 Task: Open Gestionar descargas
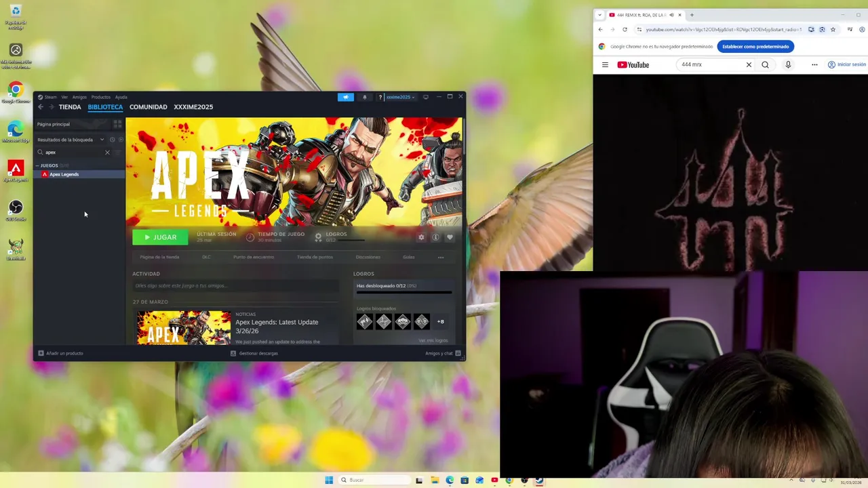pos(254,353)
